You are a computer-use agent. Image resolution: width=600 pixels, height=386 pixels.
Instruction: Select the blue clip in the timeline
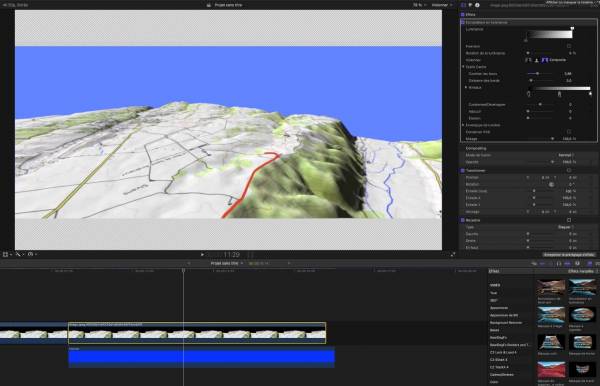click(x=202, y=357)
